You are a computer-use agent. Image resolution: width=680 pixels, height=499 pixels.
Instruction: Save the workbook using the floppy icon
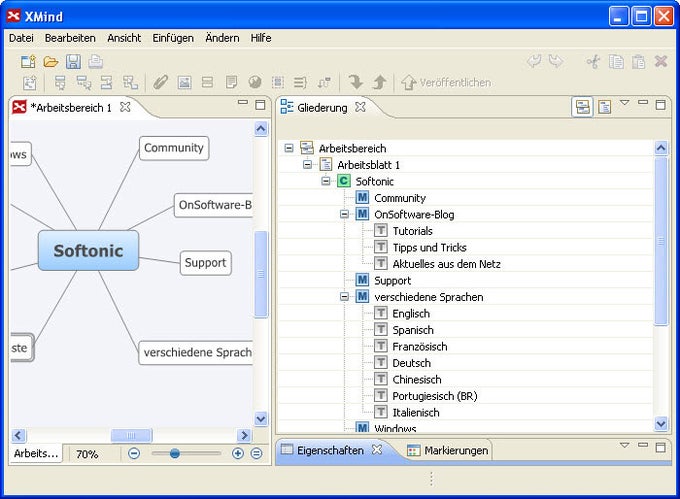[x=73, y=62]
